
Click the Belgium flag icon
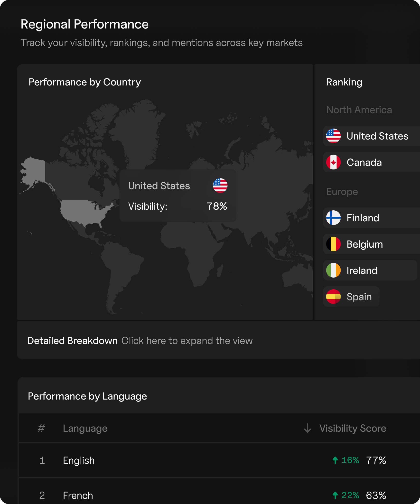333,244
